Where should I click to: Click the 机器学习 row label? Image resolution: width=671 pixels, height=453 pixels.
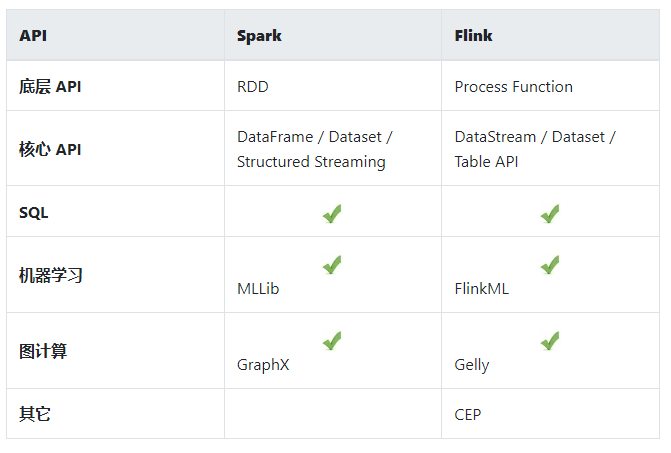point(50,275)
